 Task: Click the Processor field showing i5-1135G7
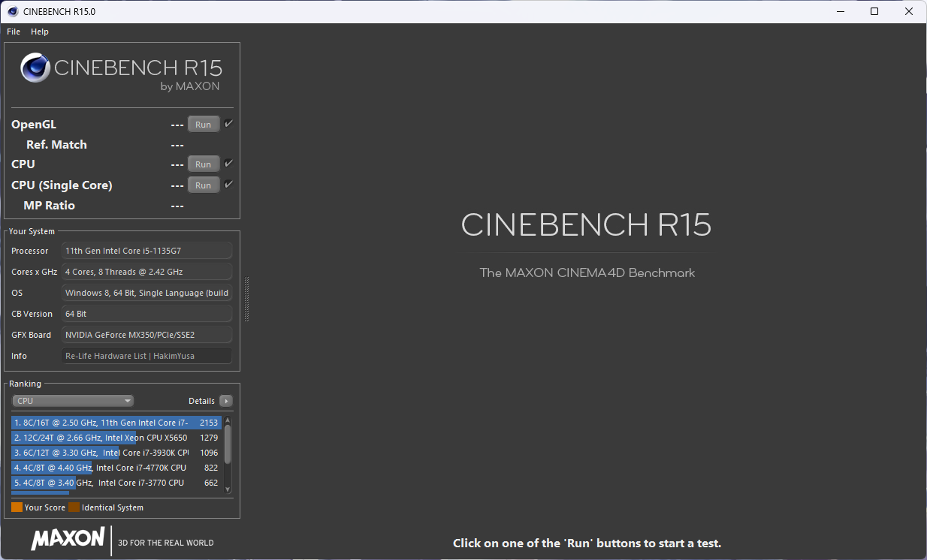pos(146,251)
